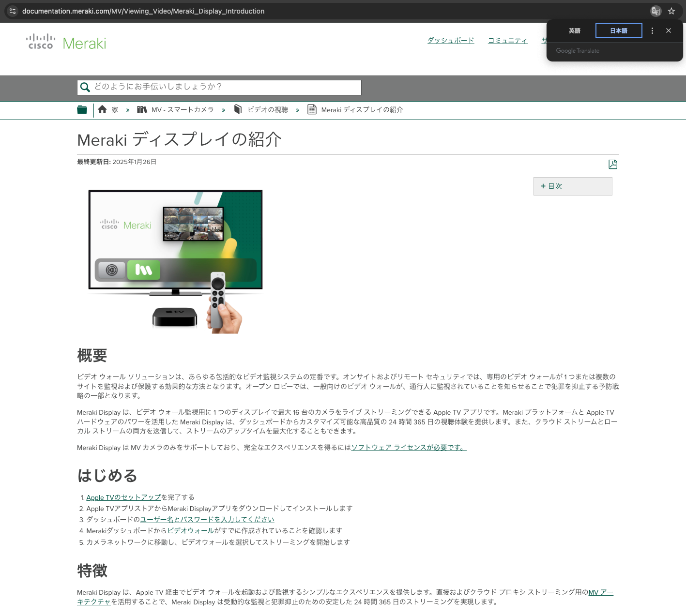Click the home icon in the breadcrumb
The height and width of the screenshot is (616, 686).
[x=102, y=109]
